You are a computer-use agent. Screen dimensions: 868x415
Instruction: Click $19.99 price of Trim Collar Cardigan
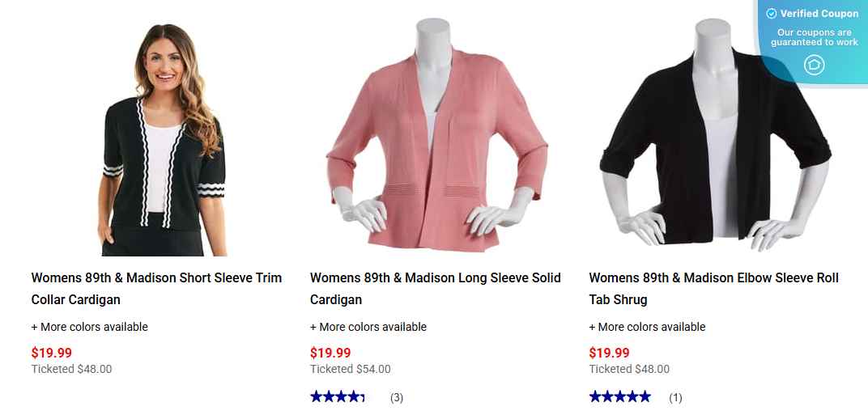(x=52, y=353)
